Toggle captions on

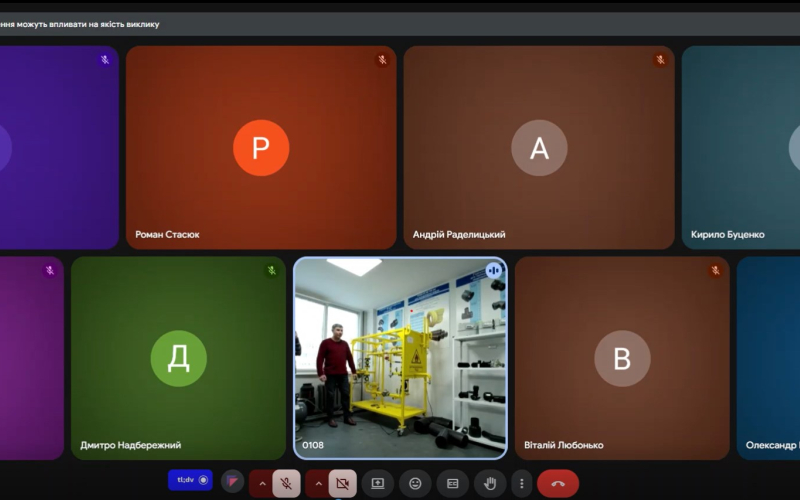pos(452,484)
